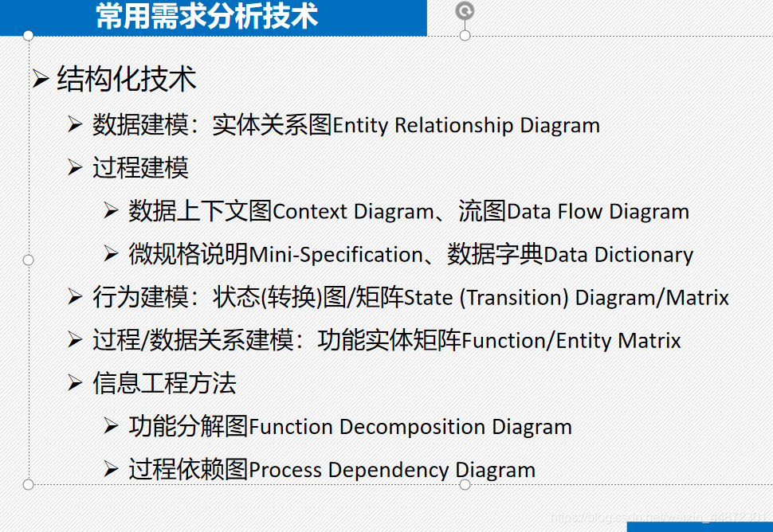Screen dimensions: 773x532
Task: Click the line with Mini-Specification and Data Dictionary
Action: (410, 255)
